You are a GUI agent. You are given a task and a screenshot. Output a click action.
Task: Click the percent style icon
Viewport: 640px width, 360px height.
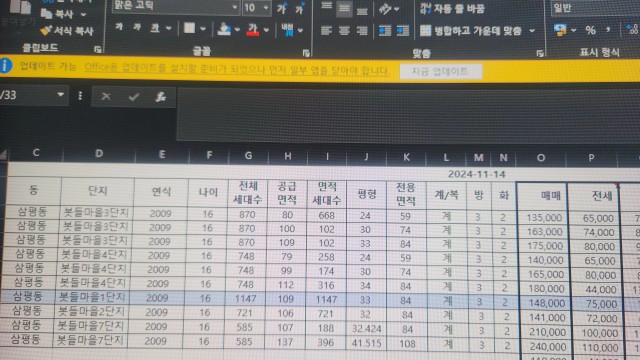point(590,30)
